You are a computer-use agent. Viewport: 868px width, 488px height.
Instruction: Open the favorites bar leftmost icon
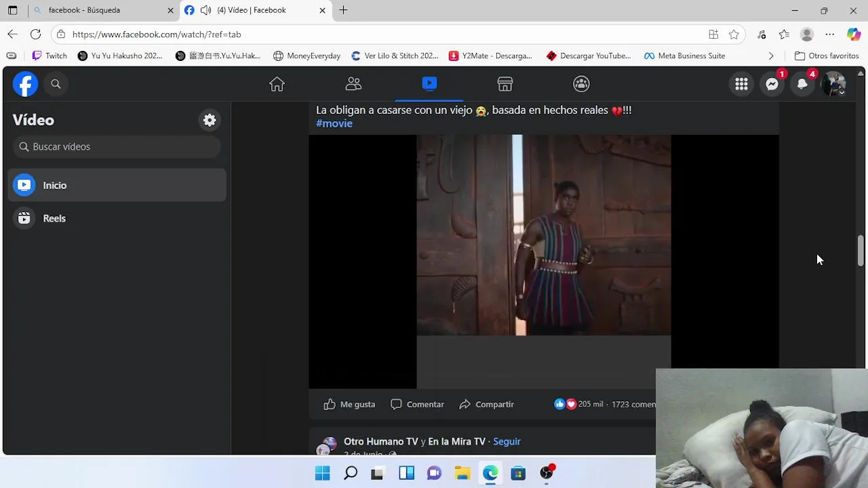point(12,56)
